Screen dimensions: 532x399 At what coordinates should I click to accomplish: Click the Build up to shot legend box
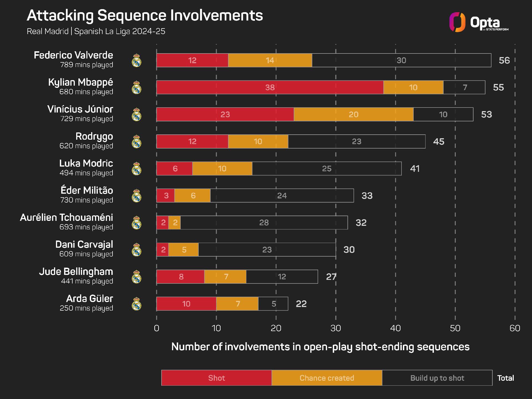(x=437, y=378)
